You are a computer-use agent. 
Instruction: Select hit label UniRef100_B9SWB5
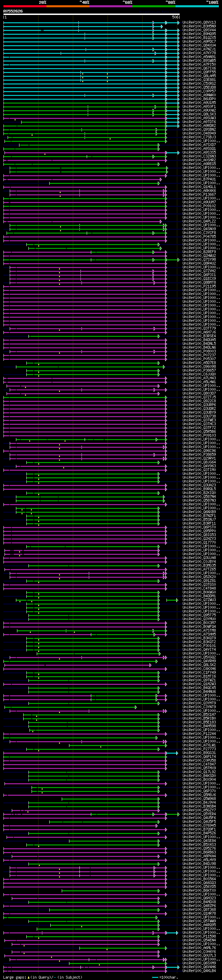[x=199, y=60]
